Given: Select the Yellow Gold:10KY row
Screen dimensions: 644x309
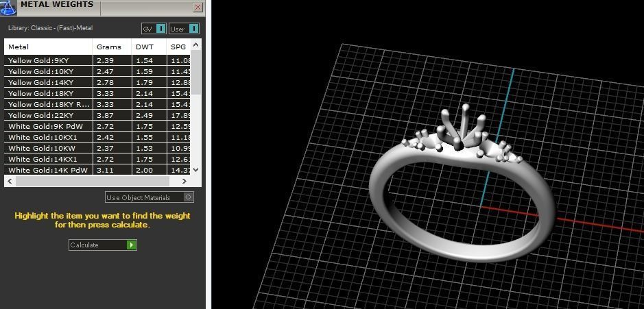Looking at the screenshot, I should [97, 71].
